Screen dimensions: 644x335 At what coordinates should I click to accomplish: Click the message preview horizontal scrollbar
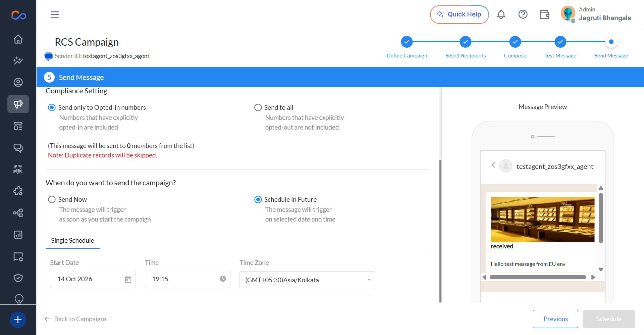click(x=538, y=277)
